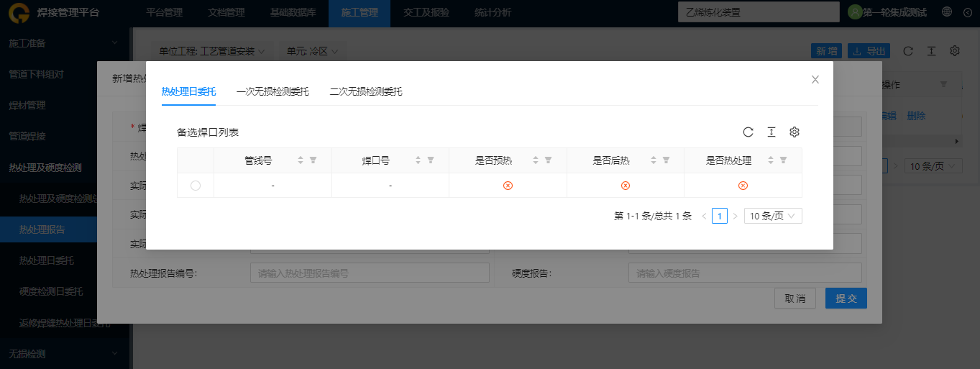The height and width of the screenshot is (369, 980).
Task: Open 施工管理 top menu
Action: [x=360, y=12]
